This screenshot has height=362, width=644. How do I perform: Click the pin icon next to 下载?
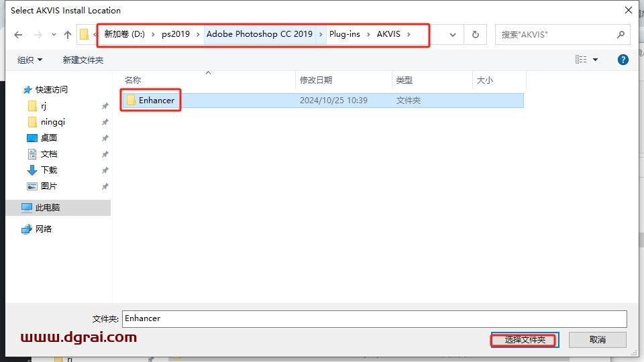coord(105,170)
